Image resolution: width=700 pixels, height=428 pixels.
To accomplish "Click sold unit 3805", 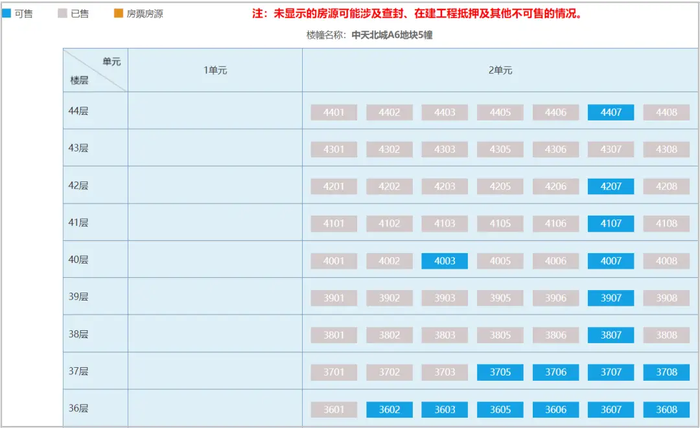I will pyautogui.click(x=500, y=335).
